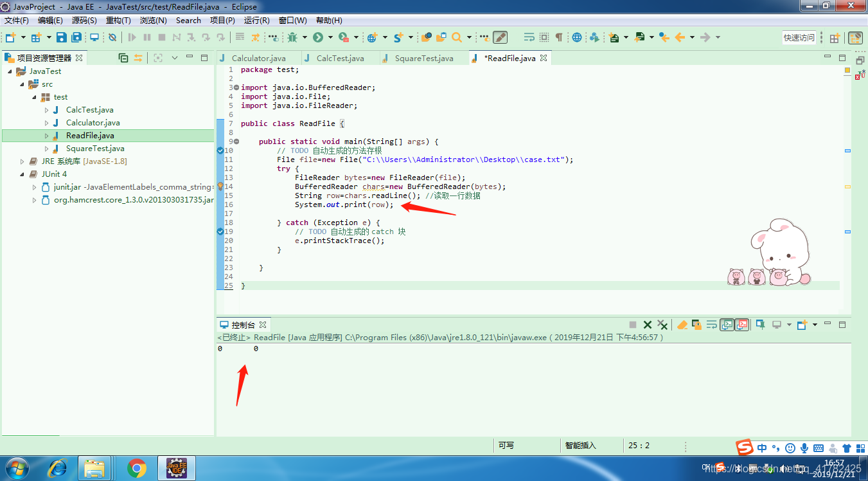Viewport: 868px width, 481px height.
Task: Run the program with green Run icon
Action: pyautogui.click(x=317, y=37)
